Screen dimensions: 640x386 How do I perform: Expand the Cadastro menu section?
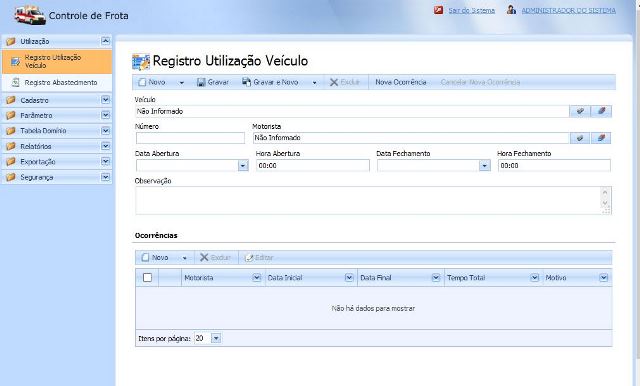click(x=105, y=100)
